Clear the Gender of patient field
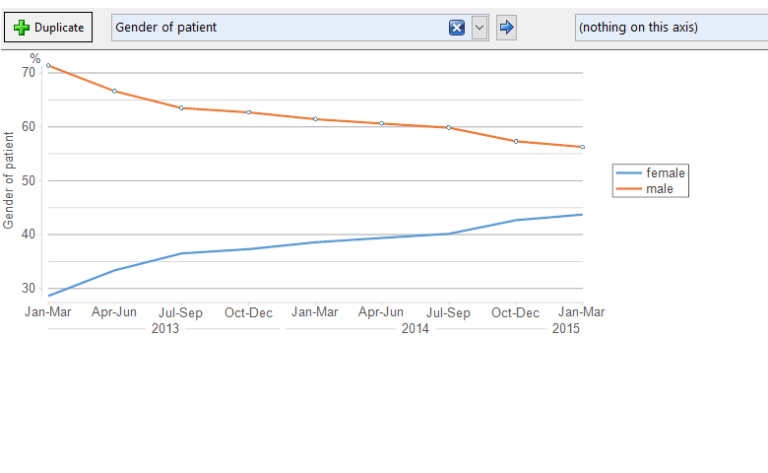Screen dimensions: 768x473 tap(456, 27)
